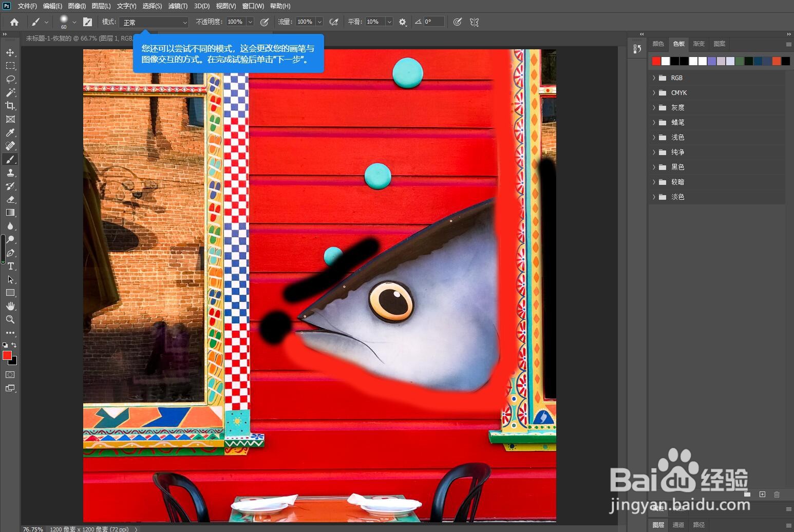Open the blend mode 正常 dropdown
Screen dimensions: 794x532
(x=155, y=22)
